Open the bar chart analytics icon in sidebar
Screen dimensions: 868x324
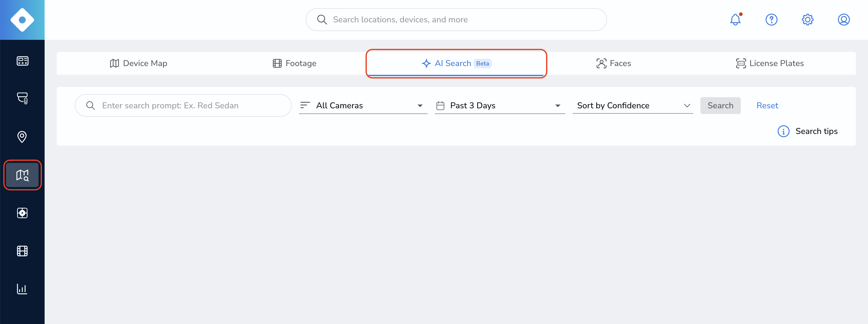pyautogui.click(x=22, y=289)
